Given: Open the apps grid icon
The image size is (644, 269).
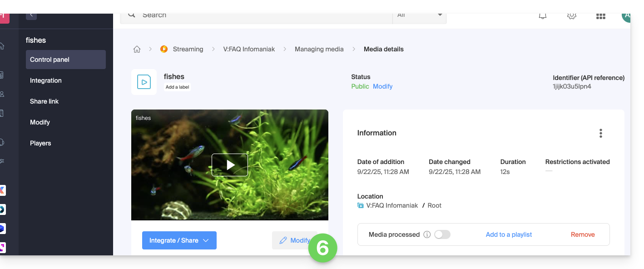Looking at the screenshot, I should [600, 16].
